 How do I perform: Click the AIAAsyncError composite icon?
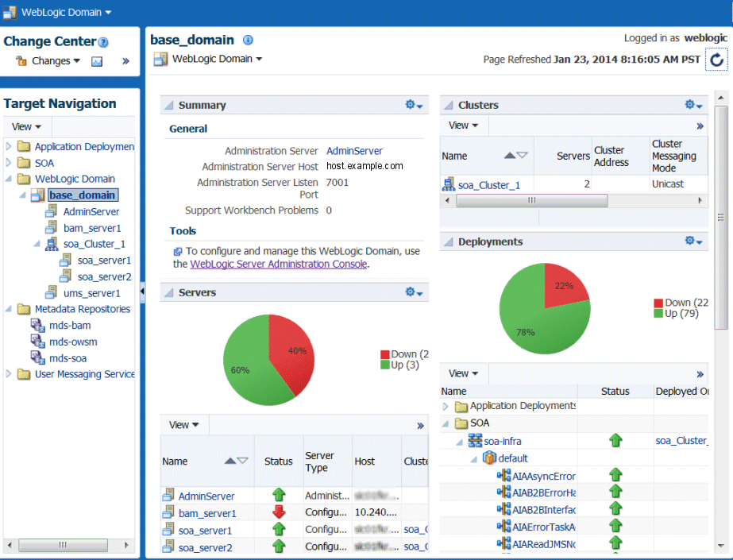pyautogui.click(x=503, y=475)
